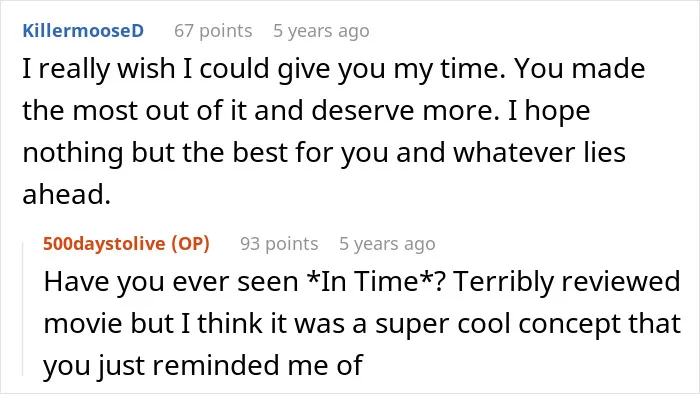700x394 pixels.
Task: Click the word "ahead." ending the comment
Action: (67, 195)
